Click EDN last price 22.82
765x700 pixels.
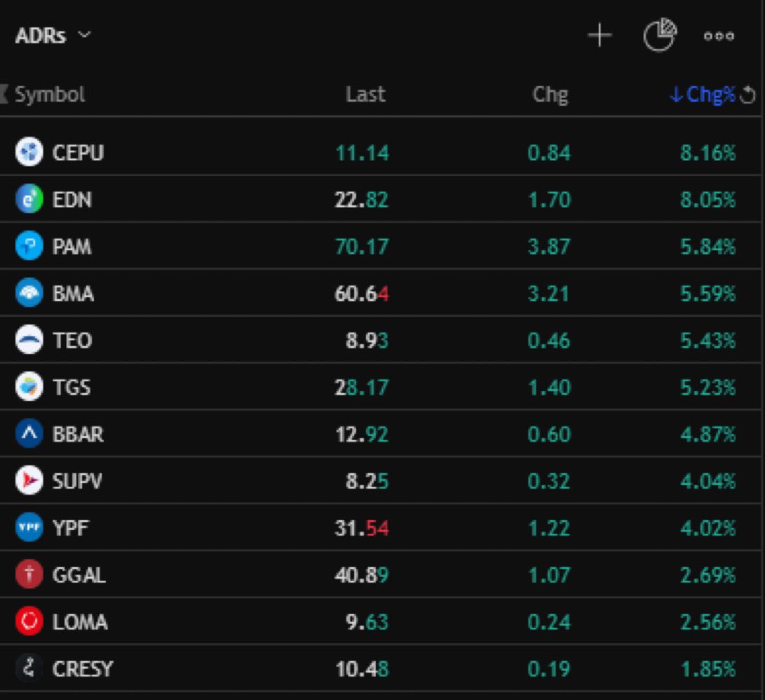click(x=362, y=200)
